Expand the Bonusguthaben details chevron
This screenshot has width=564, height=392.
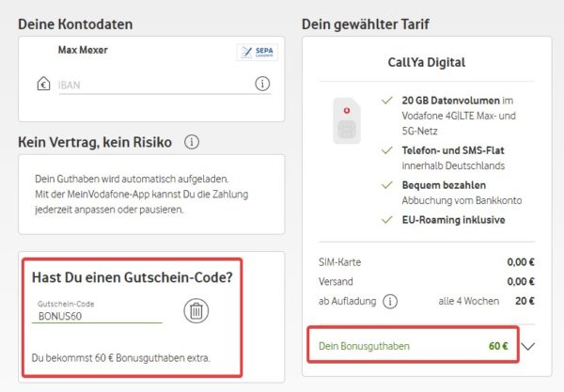point(528,346)
